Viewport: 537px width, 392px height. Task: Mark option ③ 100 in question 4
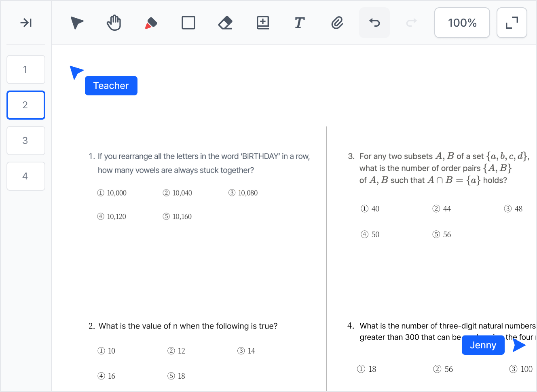[521, 369]
